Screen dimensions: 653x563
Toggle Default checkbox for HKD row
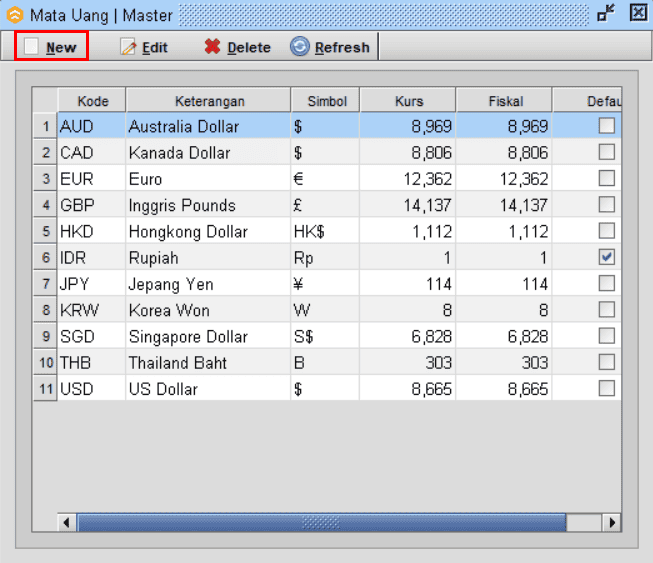coord(606,231)
